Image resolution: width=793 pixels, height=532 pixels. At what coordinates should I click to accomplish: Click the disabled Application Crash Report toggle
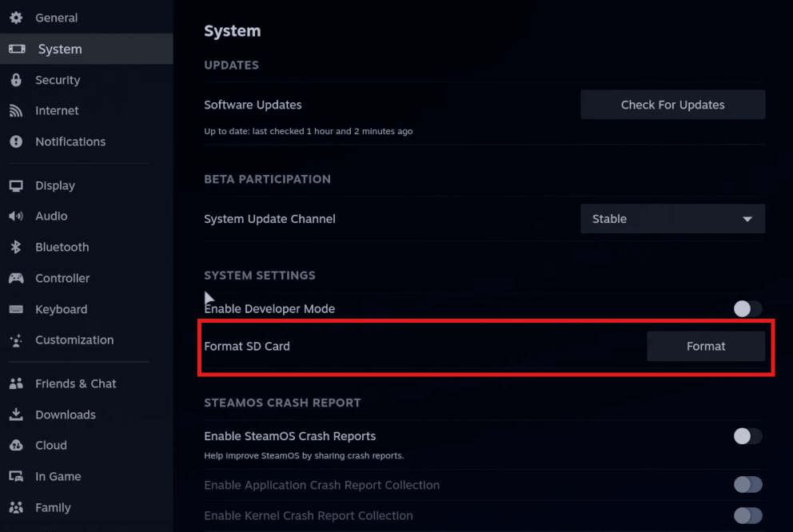pyautogui.click(x=747, y=485)
